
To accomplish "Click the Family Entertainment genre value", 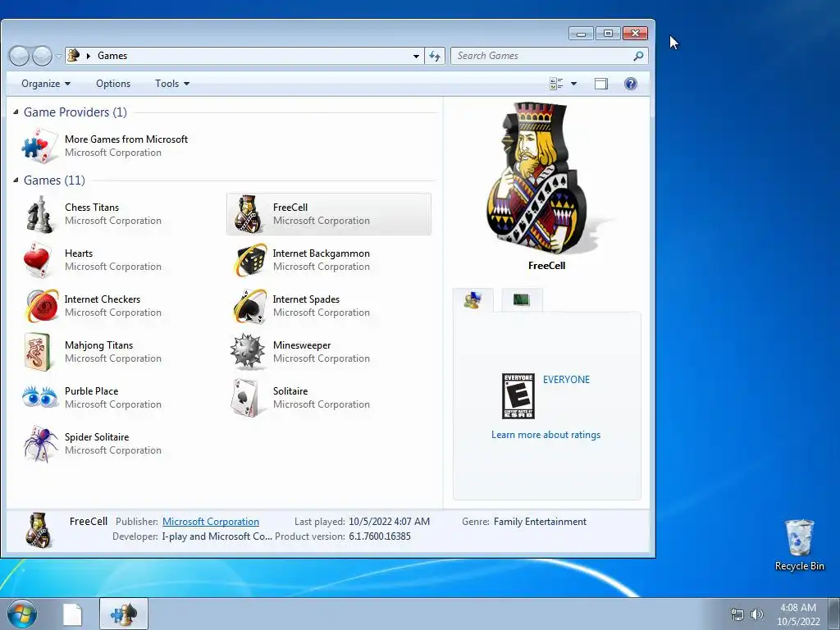I will click(540, 521).
